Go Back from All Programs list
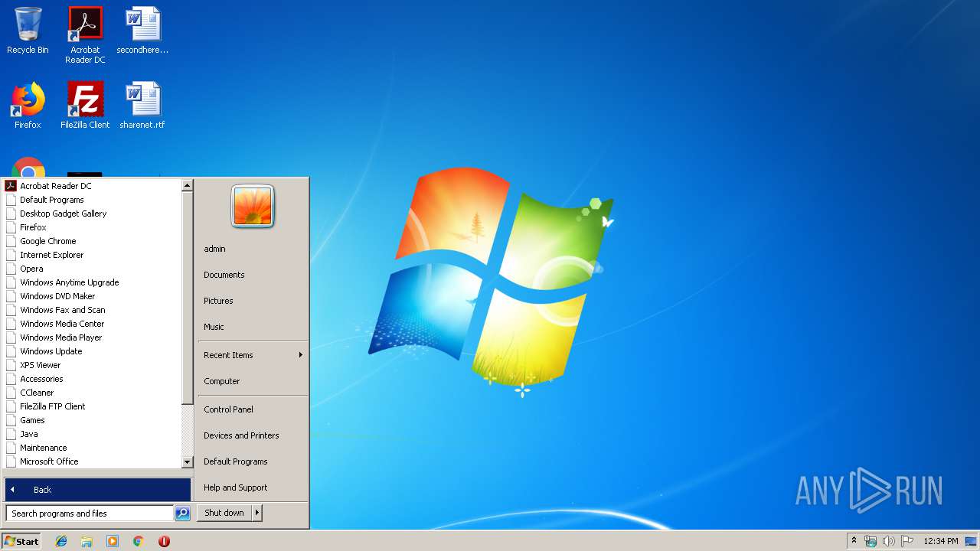 click(98, 490)
